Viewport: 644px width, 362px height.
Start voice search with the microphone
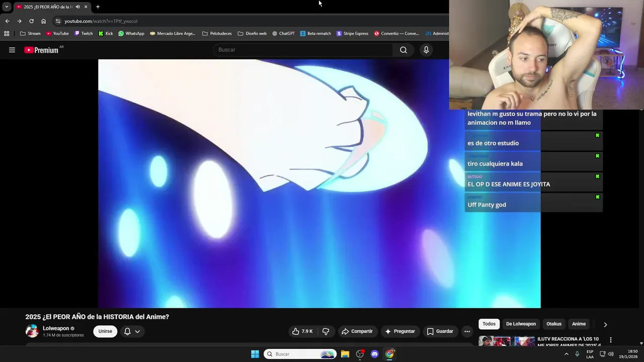(x=426, y=50)
